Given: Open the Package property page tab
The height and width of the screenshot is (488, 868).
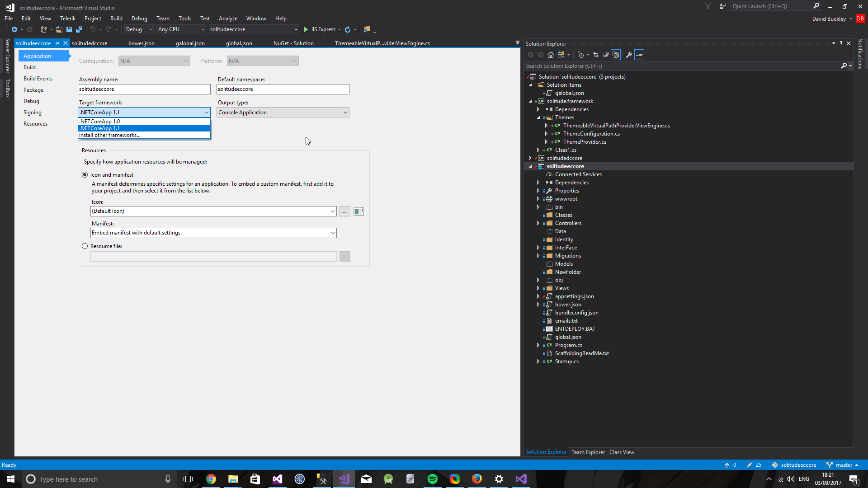Looking at the screenshot, I should 33,90.
